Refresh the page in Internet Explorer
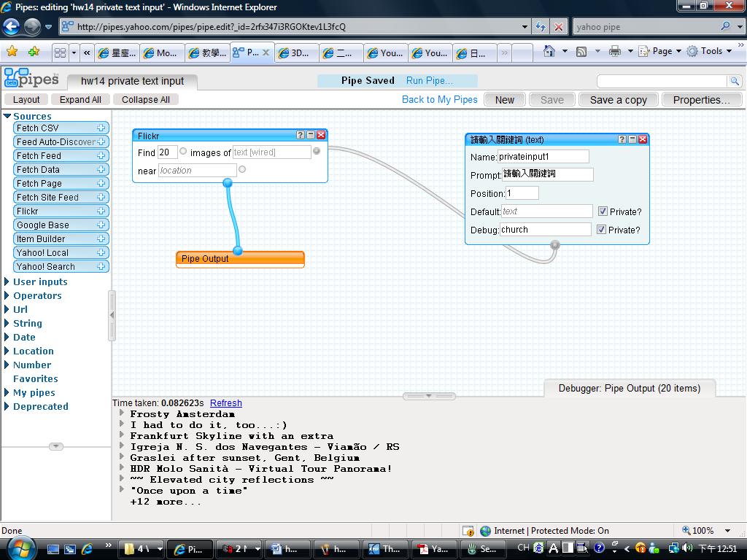This screenshot has width=747, height=560. coord(541,27)
